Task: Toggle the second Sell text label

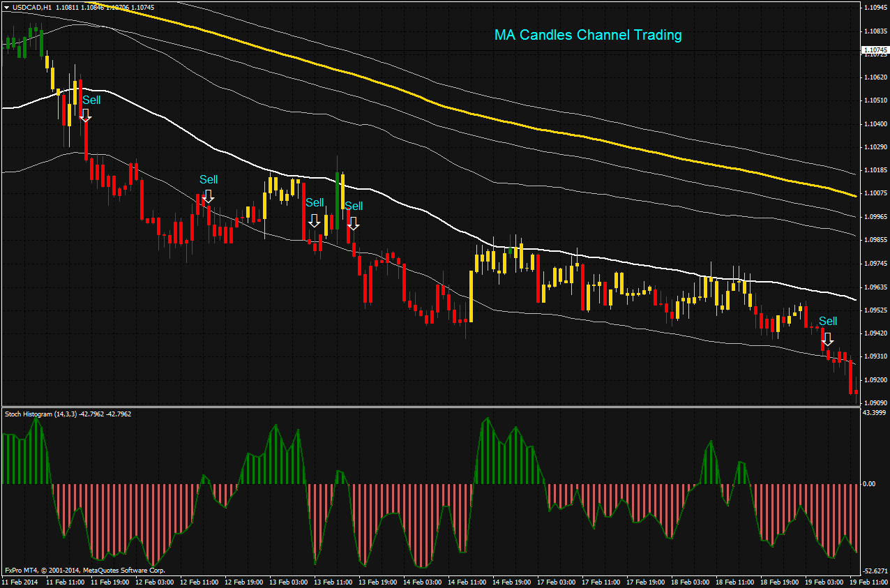Action: pyautogui.click(x=208, y=180)
